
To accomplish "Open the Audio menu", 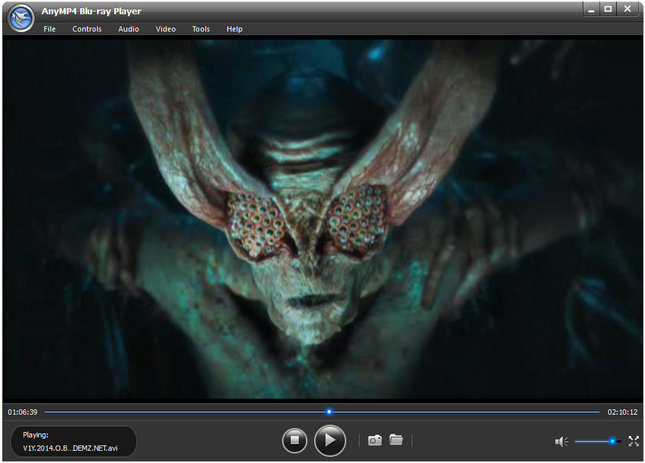I will [128, 29].
